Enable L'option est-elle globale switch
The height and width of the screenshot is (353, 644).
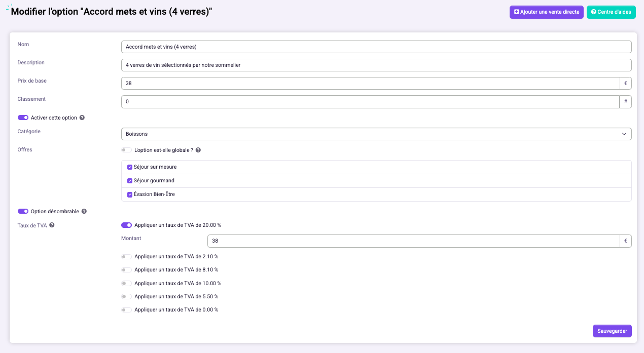coord(126,150)
